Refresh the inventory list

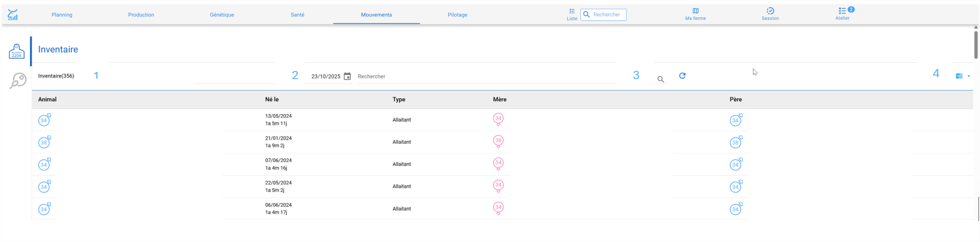[x=682, y=76]
